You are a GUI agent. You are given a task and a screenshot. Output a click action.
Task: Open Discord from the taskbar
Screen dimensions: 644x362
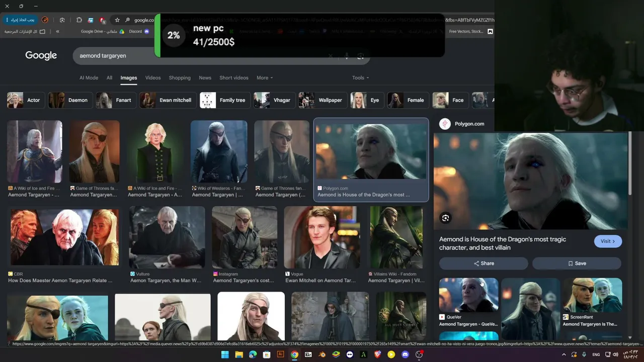click(405, 354)
